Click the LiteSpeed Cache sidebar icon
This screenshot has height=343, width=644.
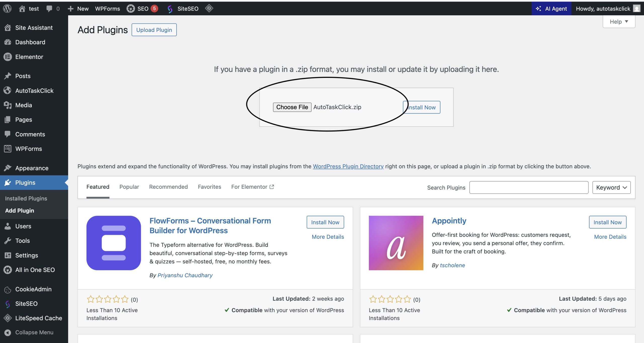[8, 318]
